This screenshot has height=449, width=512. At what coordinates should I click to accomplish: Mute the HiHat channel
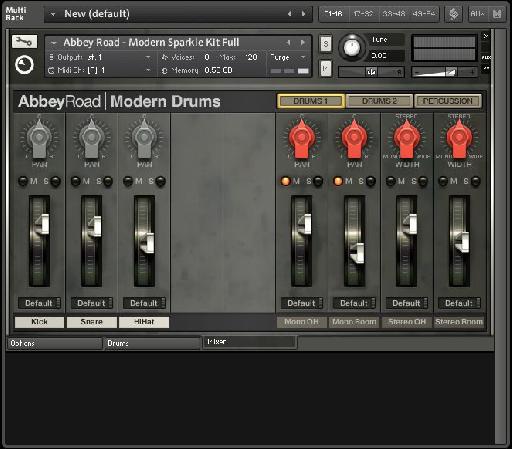[128, 181]
